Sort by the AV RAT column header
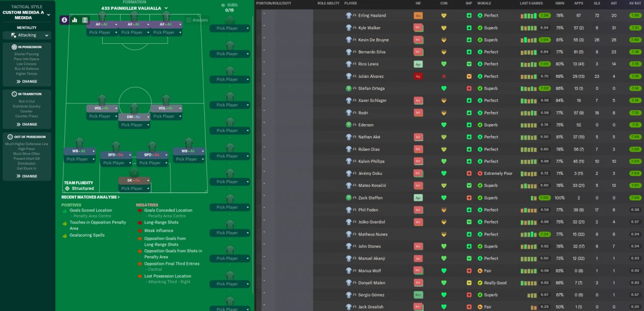 [634, 4]
